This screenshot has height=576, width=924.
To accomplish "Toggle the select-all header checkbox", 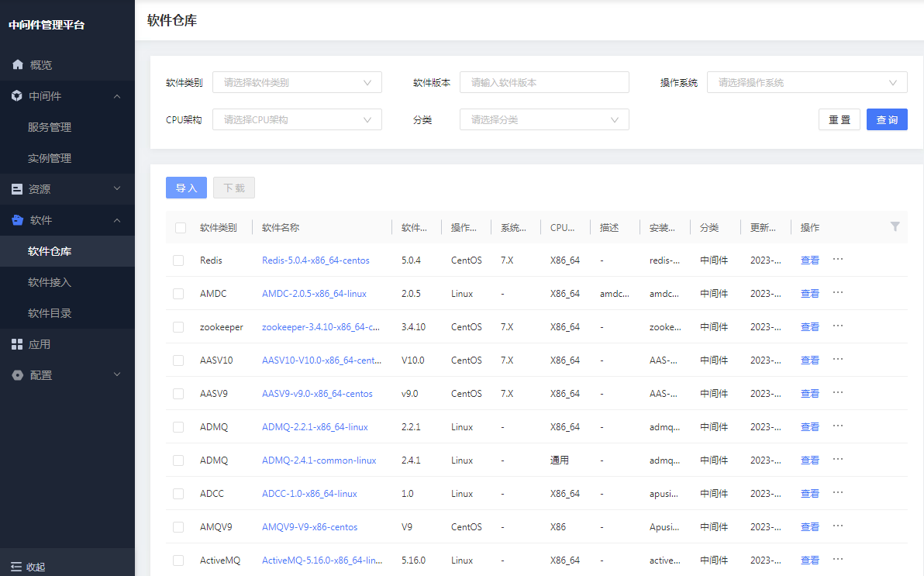I will pyautogui.click(x=181, y=228).
